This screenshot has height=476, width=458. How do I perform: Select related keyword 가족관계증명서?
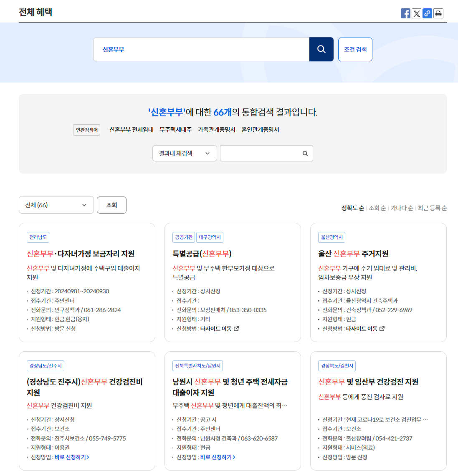217,130
